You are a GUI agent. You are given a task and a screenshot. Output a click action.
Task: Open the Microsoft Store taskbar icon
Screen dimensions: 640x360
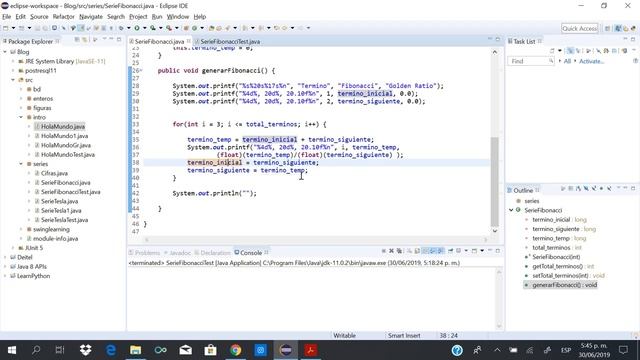(x=211, y=350)
